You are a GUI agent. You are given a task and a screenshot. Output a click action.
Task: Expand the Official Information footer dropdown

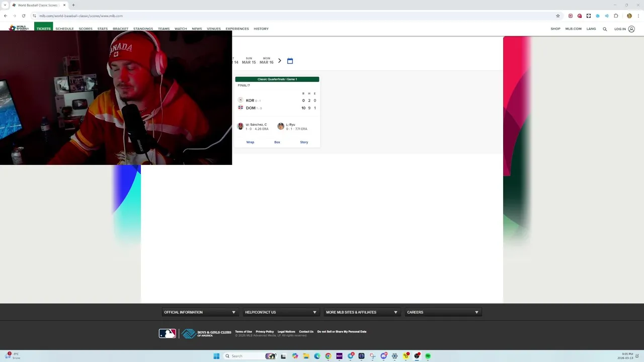[200, 312]
